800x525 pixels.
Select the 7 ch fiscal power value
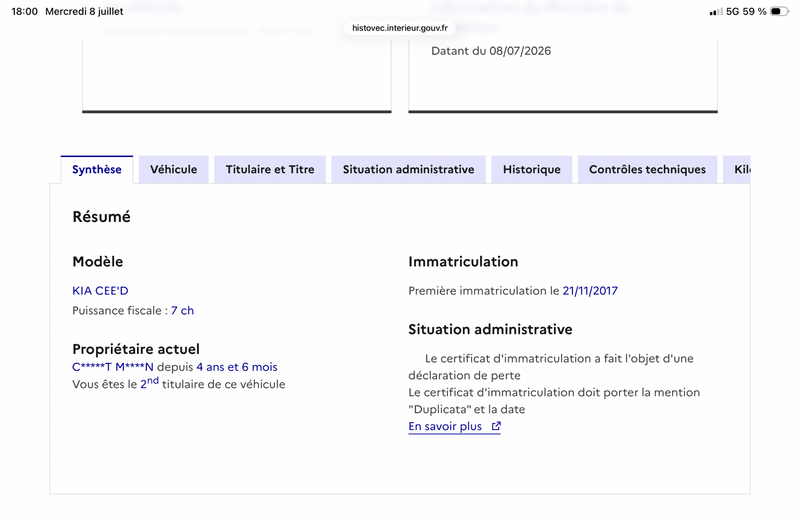click(x=182, y=310)
